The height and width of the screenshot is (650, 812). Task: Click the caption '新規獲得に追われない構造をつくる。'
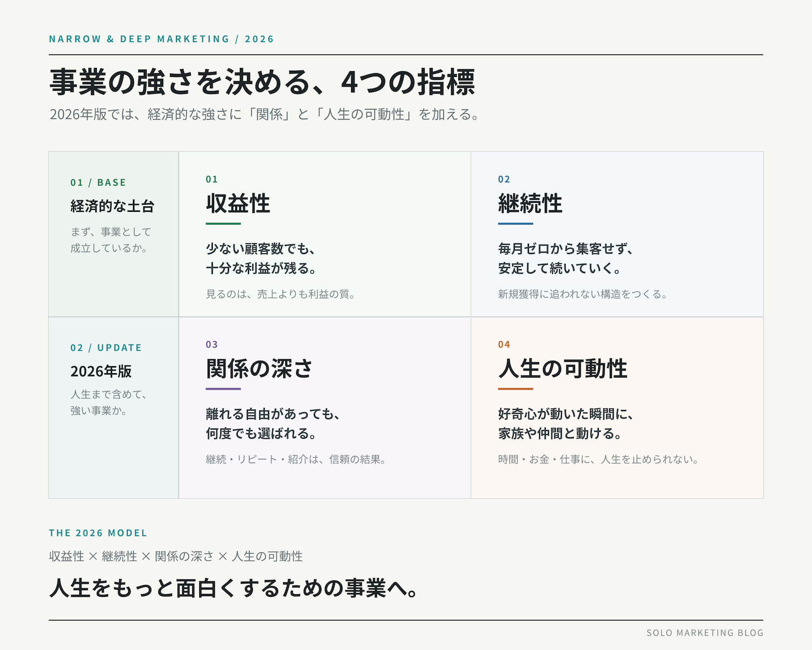[x=583, y=294]
